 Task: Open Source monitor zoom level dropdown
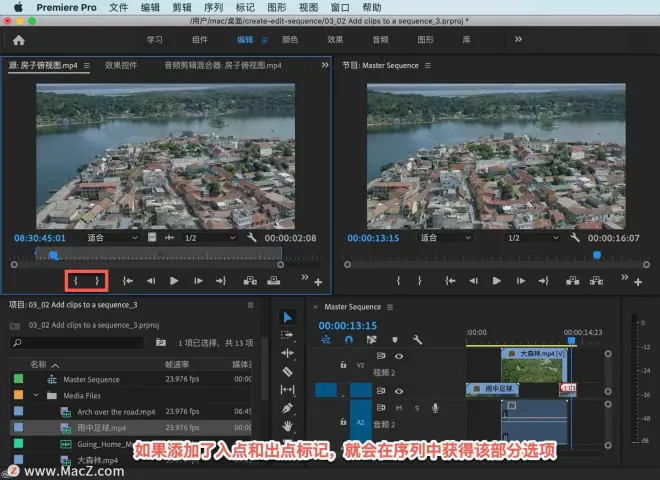[112, 238]
